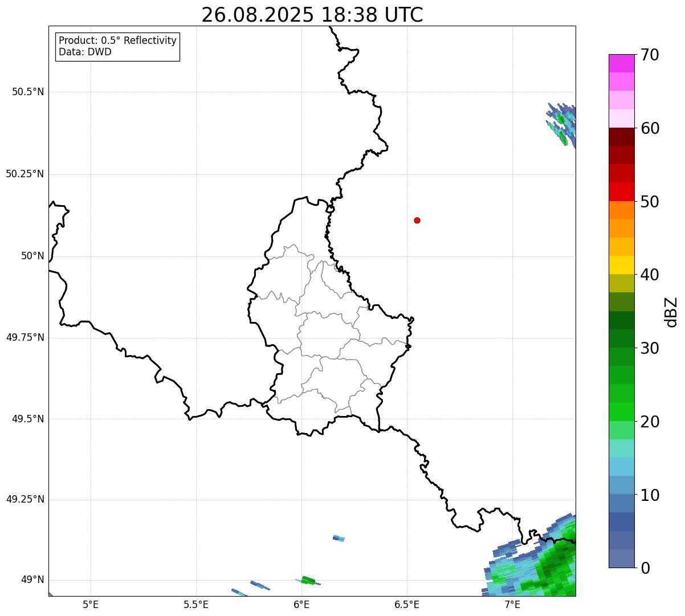Screen dimensions: 685x616
Task: Pick the yellow swatch above 40
Action: (621, 265)
